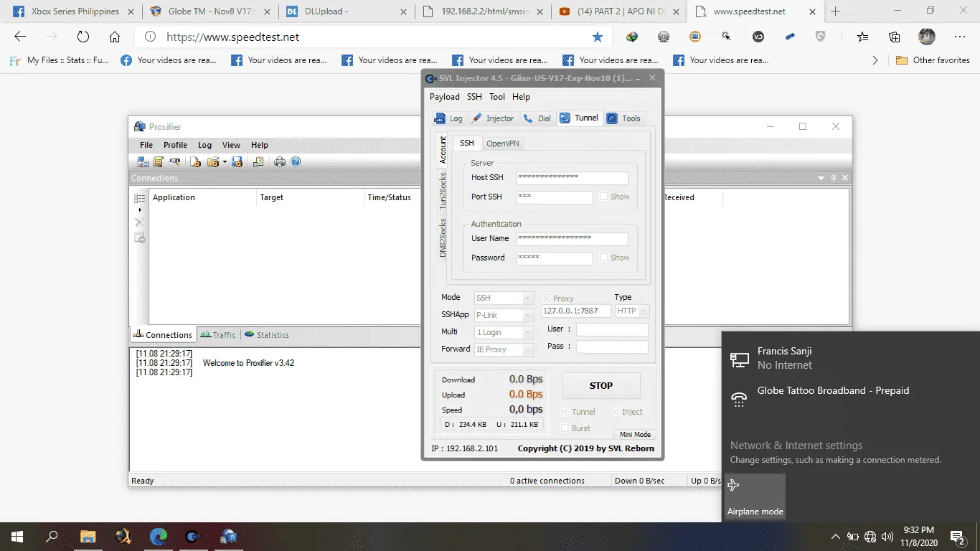
Task: Click the Proxifier Connections pane dropdown arrow
Action: pyautogui.click(x=821, y=178)
